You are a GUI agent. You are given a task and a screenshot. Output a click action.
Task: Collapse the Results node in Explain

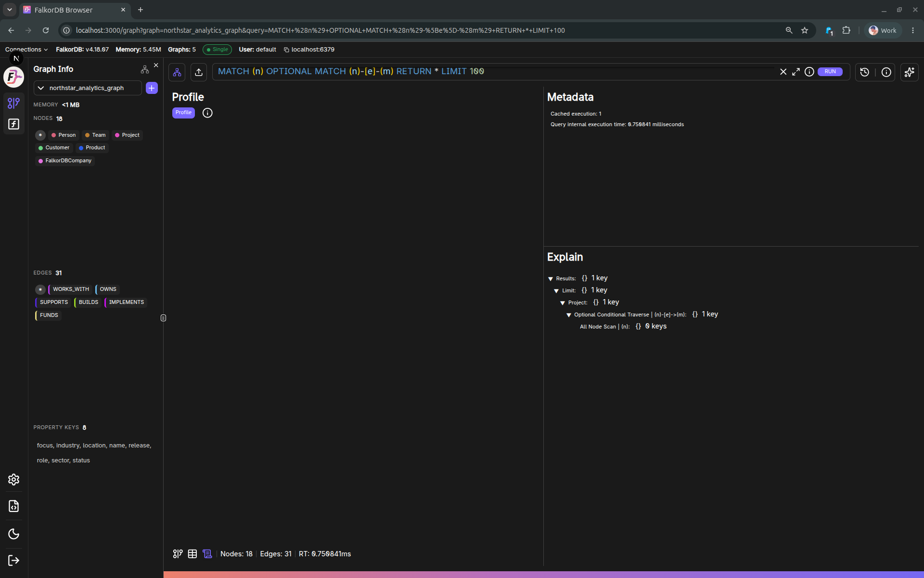[551, 279]
